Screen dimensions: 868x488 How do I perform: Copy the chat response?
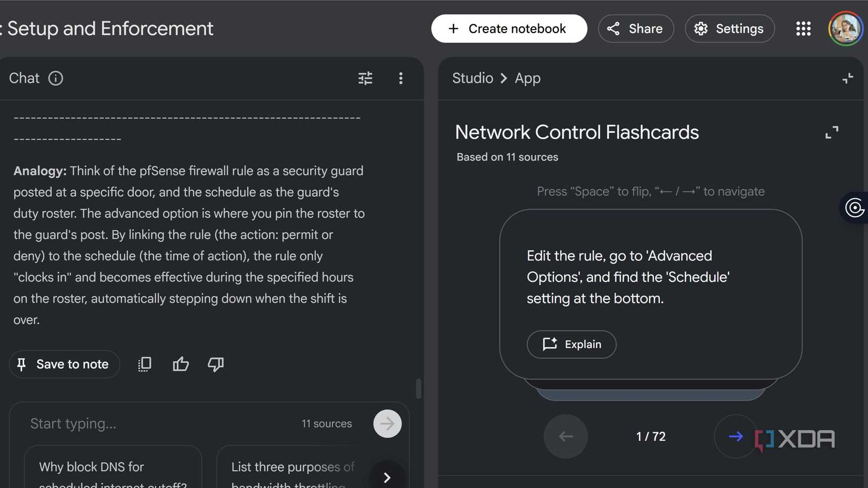pos(145,364)
